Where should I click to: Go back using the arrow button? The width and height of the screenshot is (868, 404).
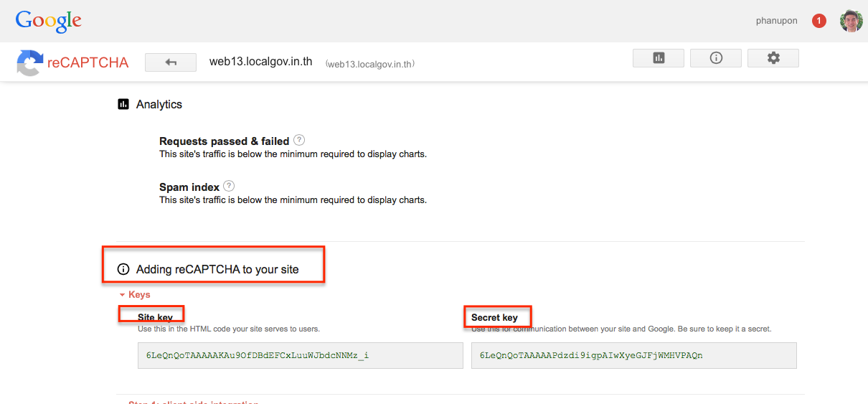[x=171, y=62]
